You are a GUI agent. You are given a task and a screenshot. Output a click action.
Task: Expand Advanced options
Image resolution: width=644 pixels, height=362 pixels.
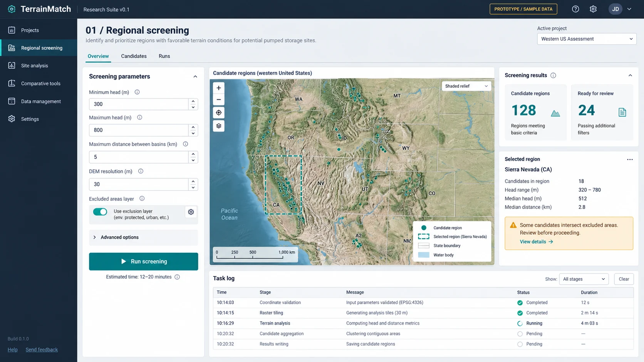coord(143,237)
